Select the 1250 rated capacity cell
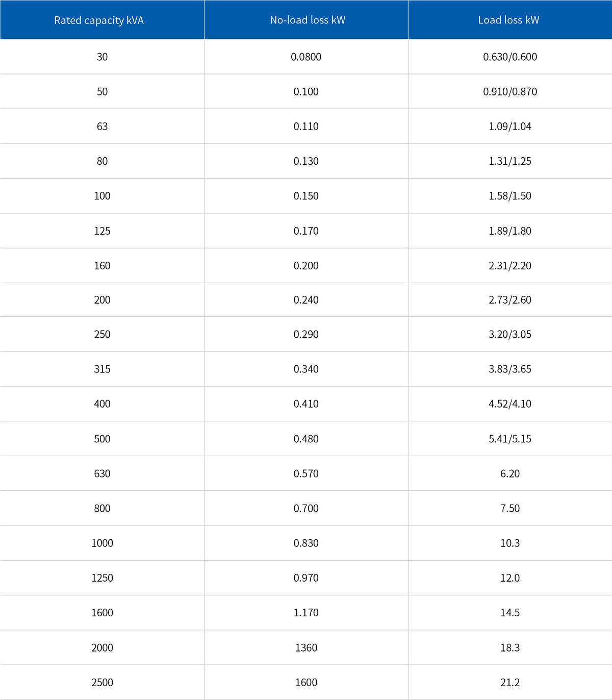612x700 pixels. (x=102, y=578)
